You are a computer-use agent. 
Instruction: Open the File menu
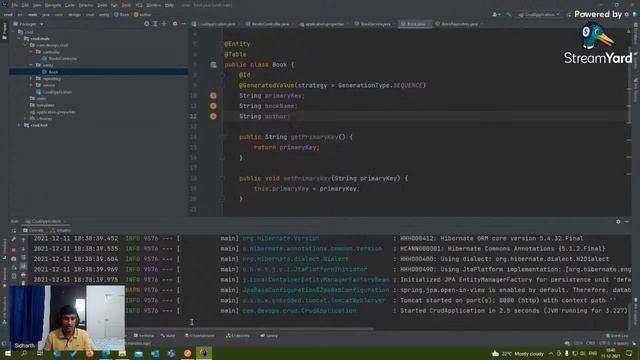[15, 5]
